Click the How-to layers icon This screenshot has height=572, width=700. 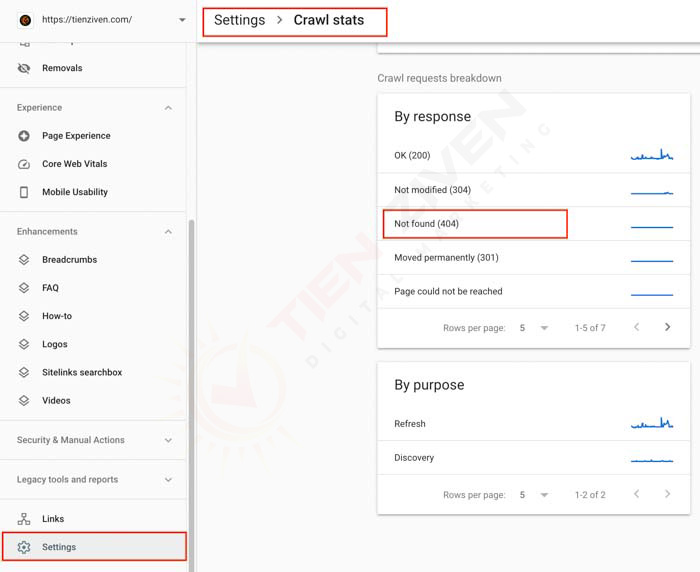[x=24, y=316]
